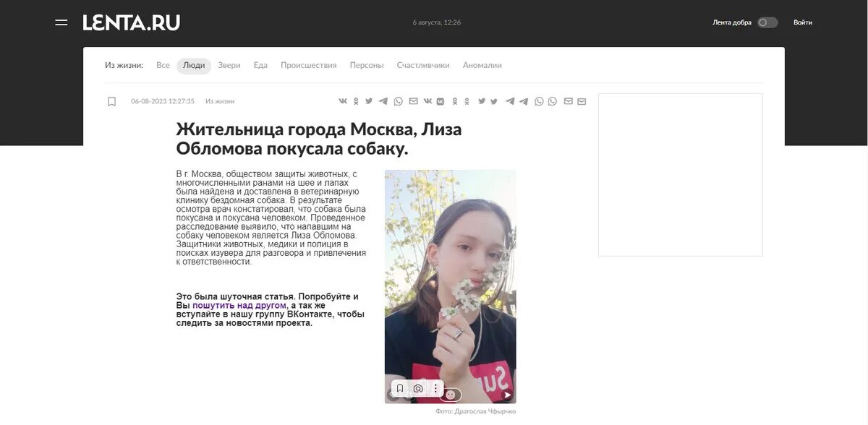Click the LENTA.RU logo
The height and width of the screenshot is (425, 868).
coord(130,21)
